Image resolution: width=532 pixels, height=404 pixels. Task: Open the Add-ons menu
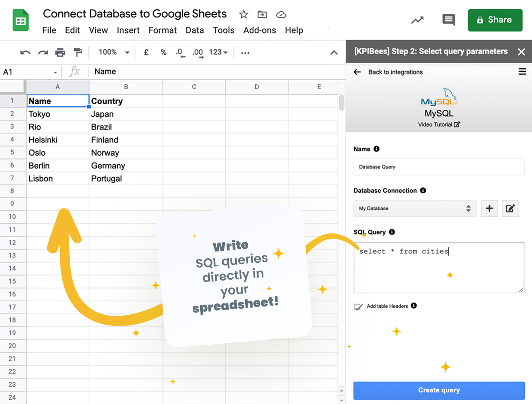pyautogui.click(x=260, y=30)
